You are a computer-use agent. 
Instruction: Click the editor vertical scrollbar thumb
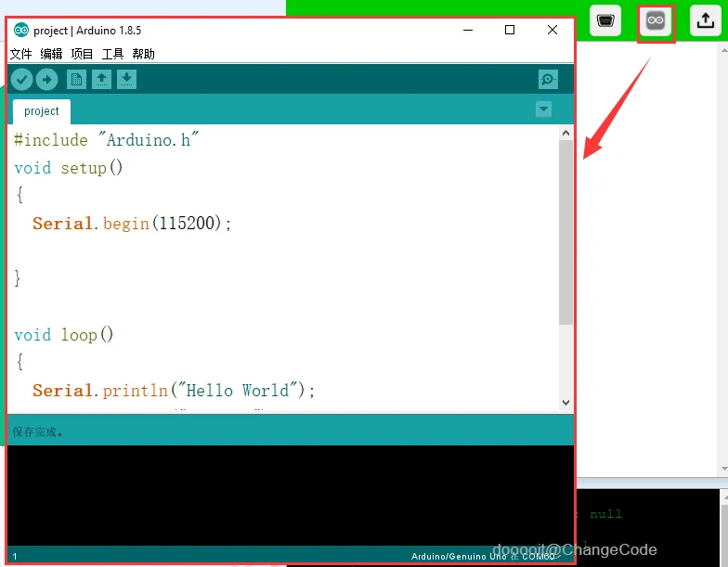(566, 232)
